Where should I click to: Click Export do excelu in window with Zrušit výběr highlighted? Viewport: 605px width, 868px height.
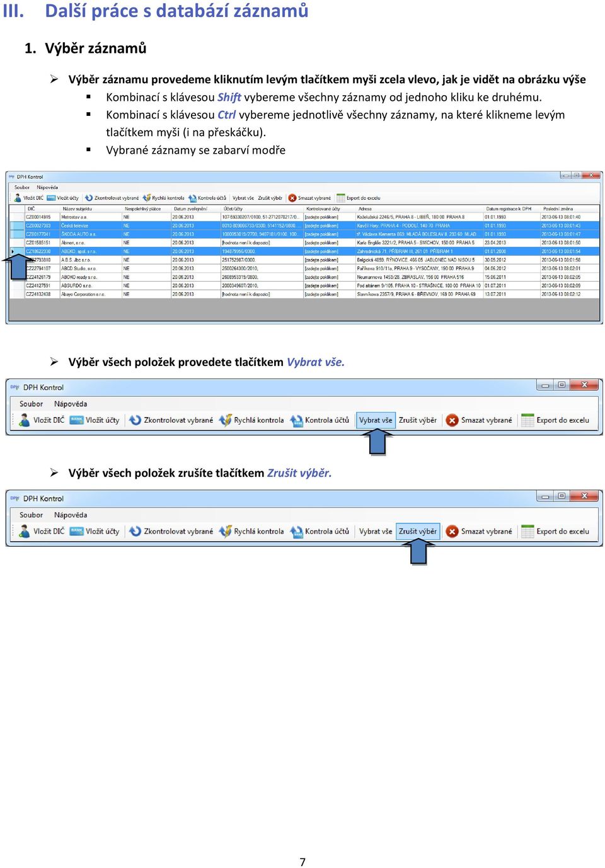[555, 531]
